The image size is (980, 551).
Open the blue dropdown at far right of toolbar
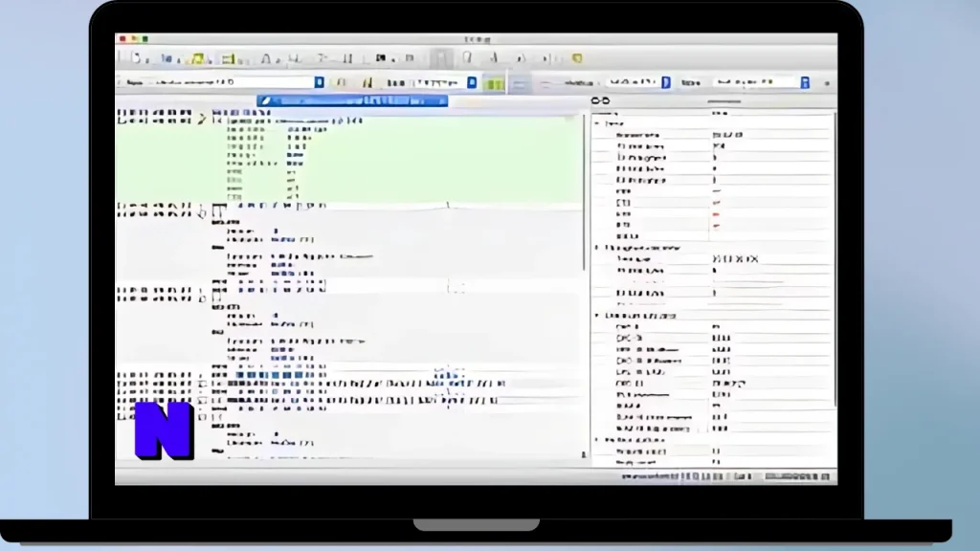point(805,82)
